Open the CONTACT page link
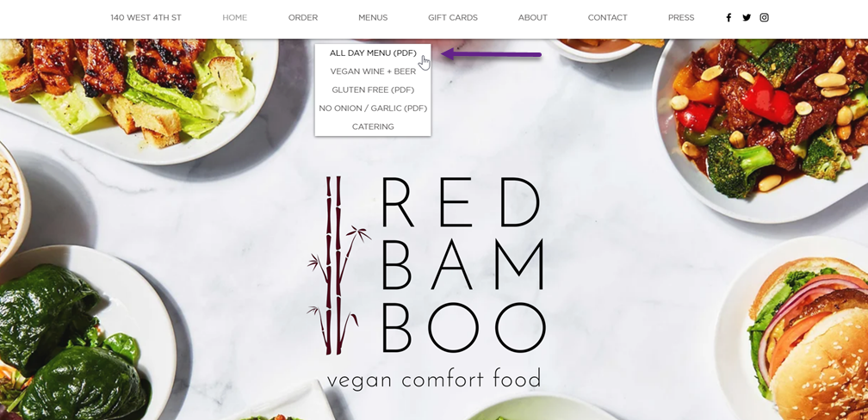The image size is (868, 420). (607, 18)
